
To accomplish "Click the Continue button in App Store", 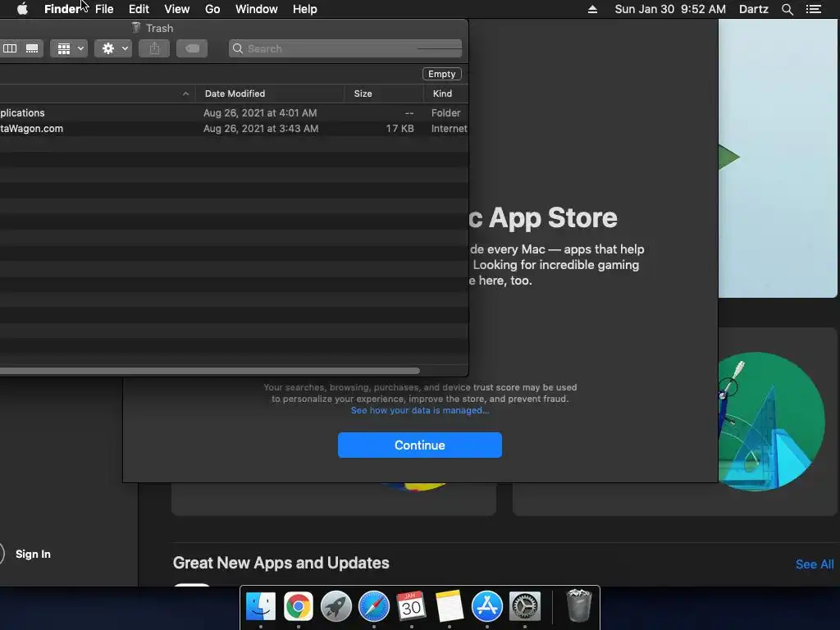I will point(419,445).
